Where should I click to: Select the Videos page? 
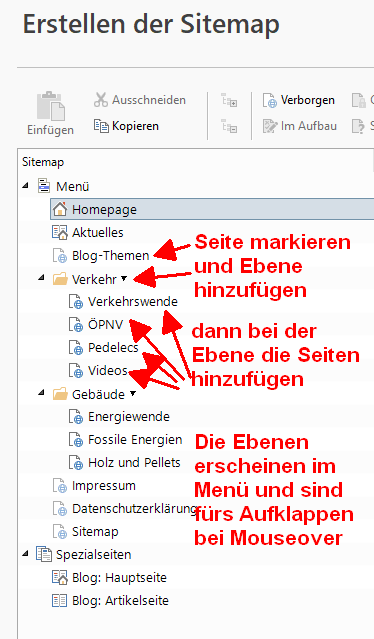(x=108, y=370)
